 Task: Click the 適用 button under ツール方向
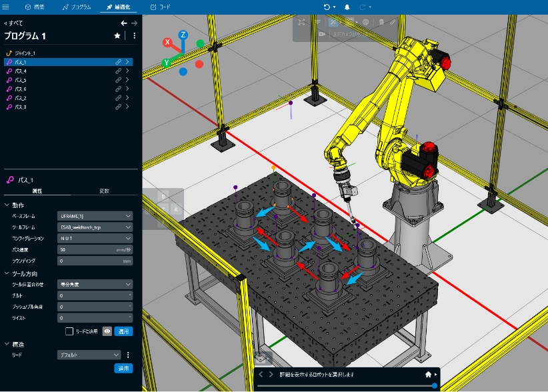pos(123,331)
